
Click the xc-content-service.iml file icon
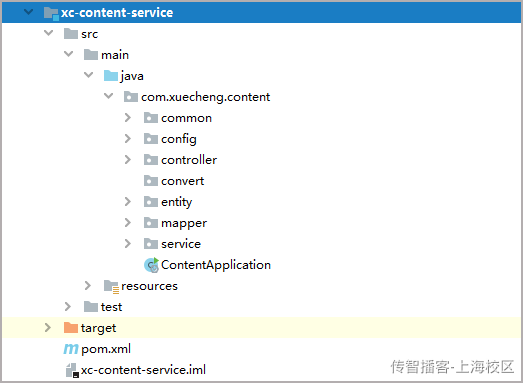click(x=72, y=370)
